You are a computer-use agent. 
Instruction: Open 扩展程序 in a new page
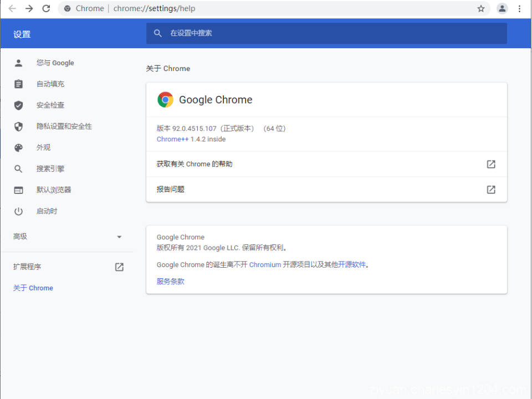point(119,267)
